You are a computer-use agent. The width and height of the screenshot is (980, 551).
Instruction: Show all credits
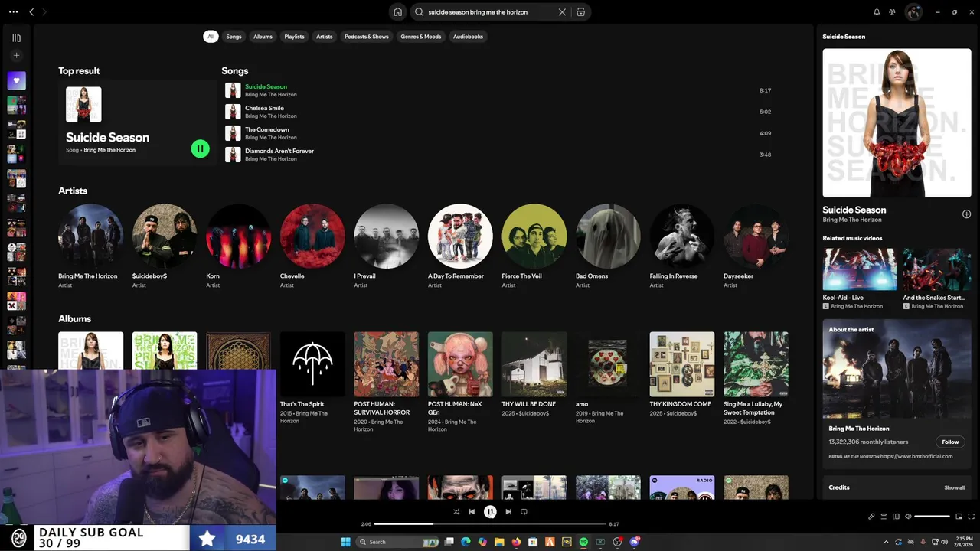954,487
